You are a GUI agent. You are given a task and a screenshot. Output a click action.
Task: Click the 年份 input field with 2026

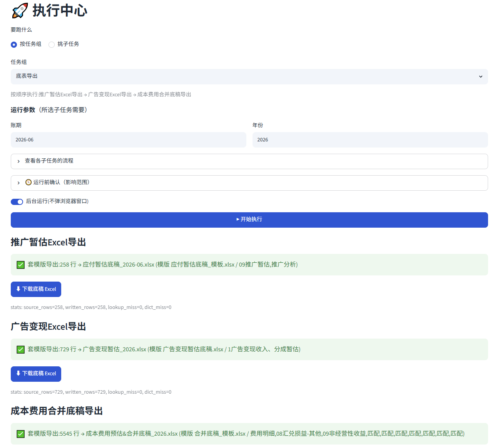click(x=370, y=140)
